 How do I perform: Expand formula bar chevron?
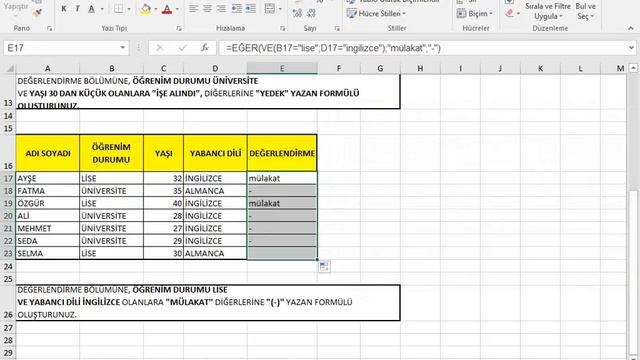tap(631, 48)
